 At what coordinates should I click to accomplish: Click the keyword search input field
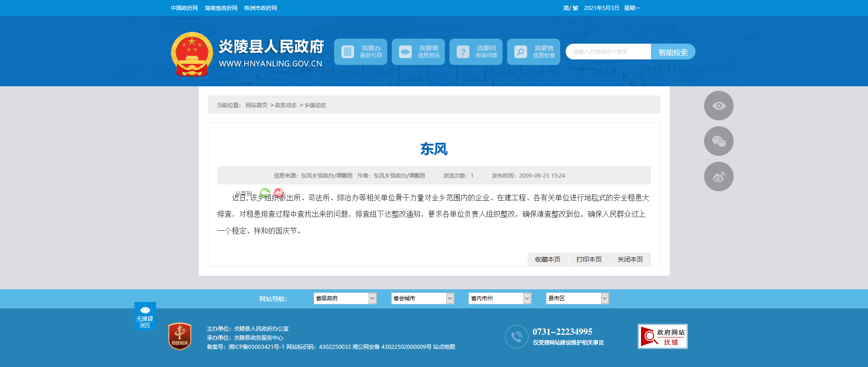point(608,52)
